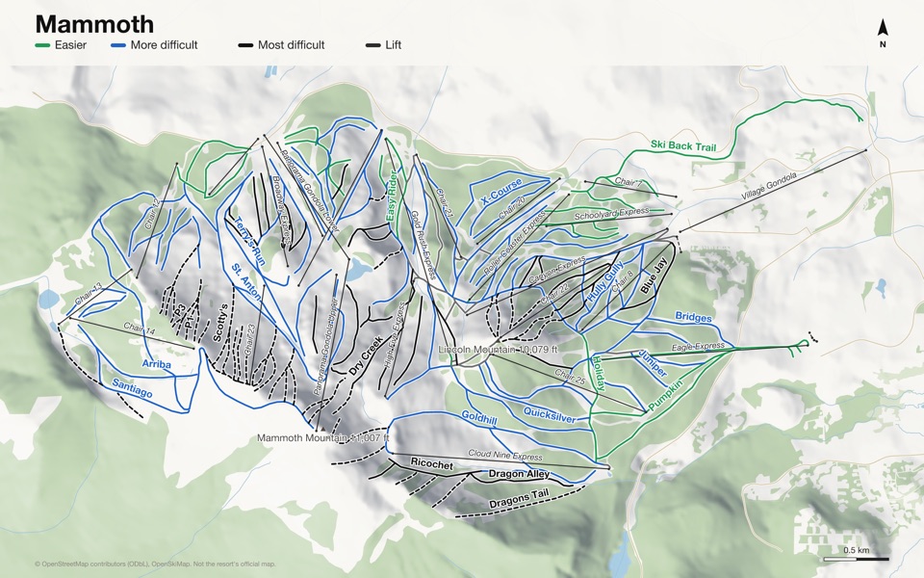Click the 'Chair 12' lift label
Screen dimensions: 924x578
[x=152, y=214]
